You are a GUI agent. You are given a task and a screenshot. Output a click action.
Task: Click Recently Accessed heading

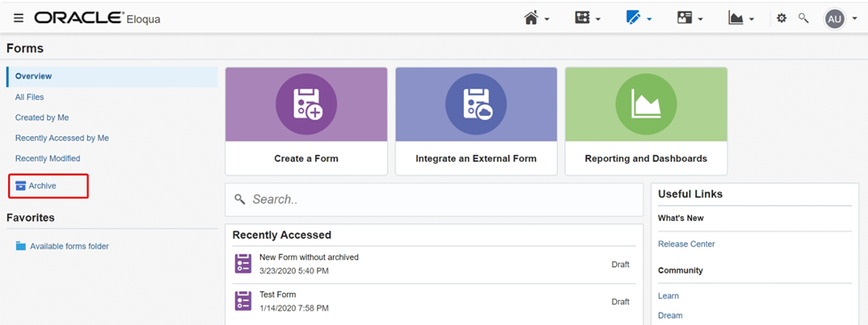(282, 235)
